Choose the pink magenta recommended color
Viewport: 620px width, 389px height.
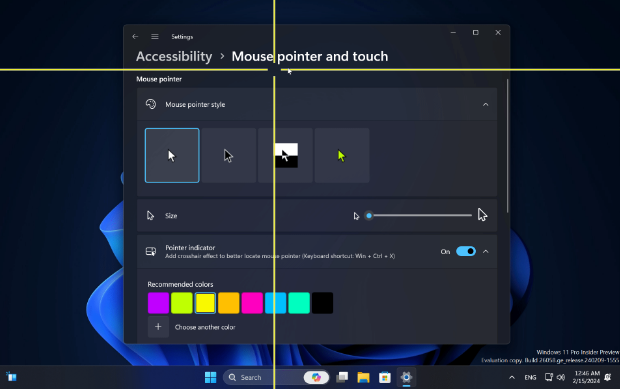click(x=252, y=303)
